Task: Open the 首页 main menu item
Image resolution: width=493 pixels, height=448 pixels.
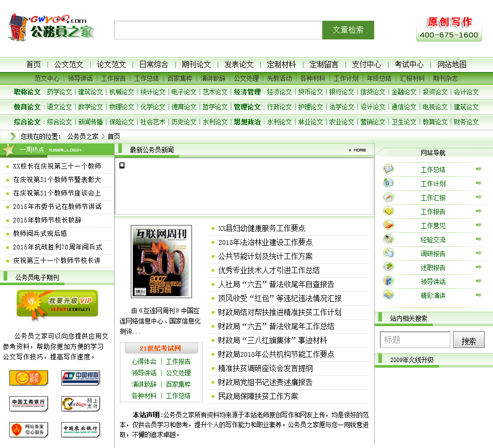Action: 33,64
